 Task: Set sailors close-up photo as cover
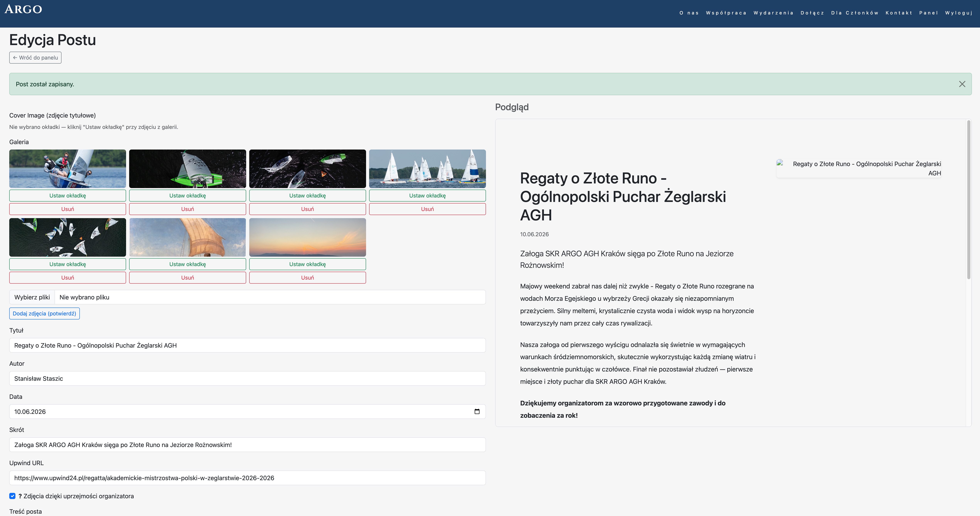(68, 195)
